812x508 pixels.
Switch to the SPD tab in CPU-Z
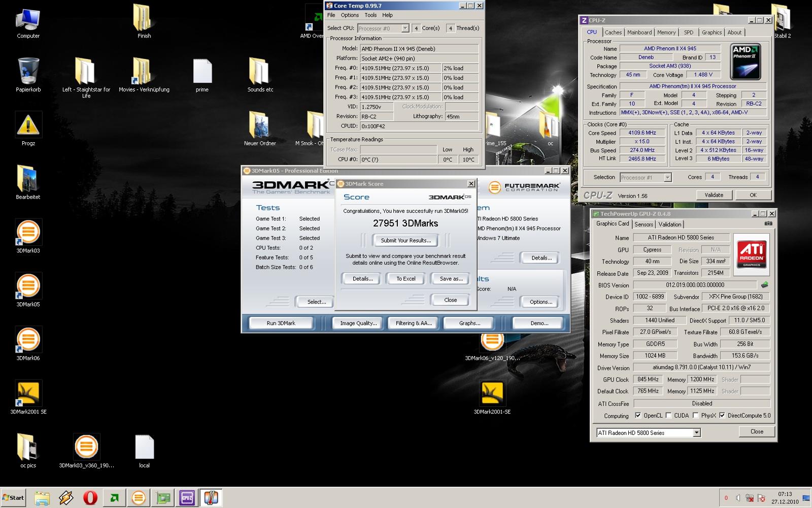click(x=689, y=33)
